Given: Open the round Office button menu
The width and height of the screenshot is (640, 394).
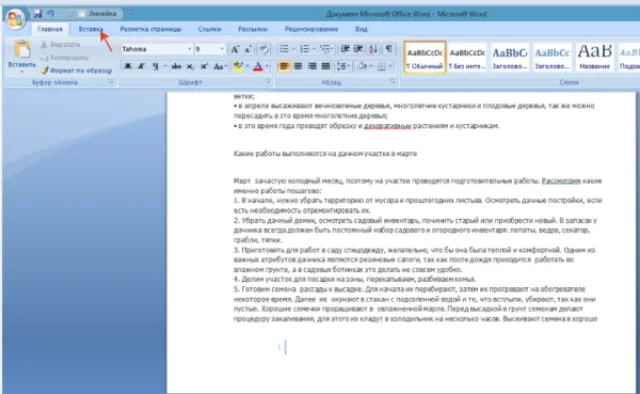Looking at the screenshot, I should pos(15,18).
